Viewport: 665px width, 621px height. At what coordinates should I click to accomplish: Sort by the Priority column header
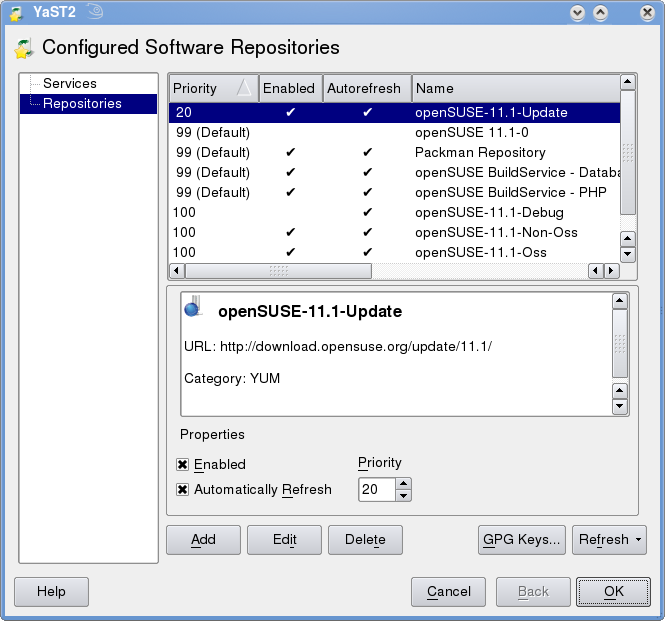[x=214, y=88]
